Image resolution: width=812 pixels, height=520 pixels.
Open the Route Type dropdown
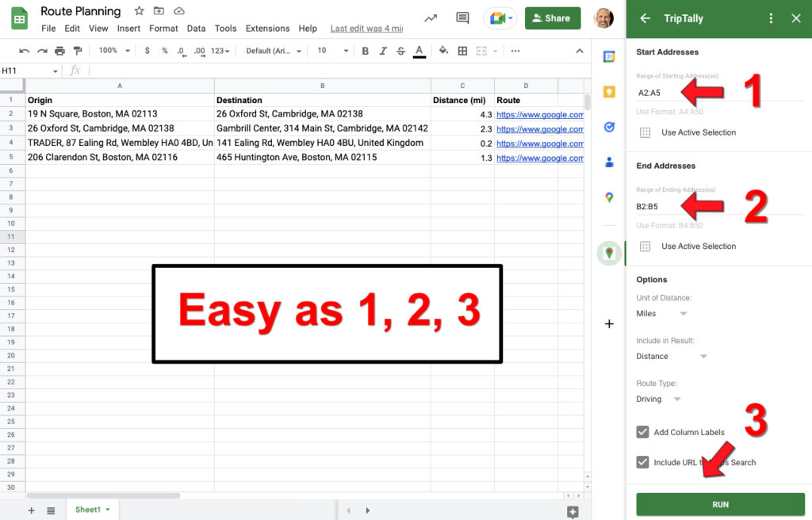tap(658, 399)
